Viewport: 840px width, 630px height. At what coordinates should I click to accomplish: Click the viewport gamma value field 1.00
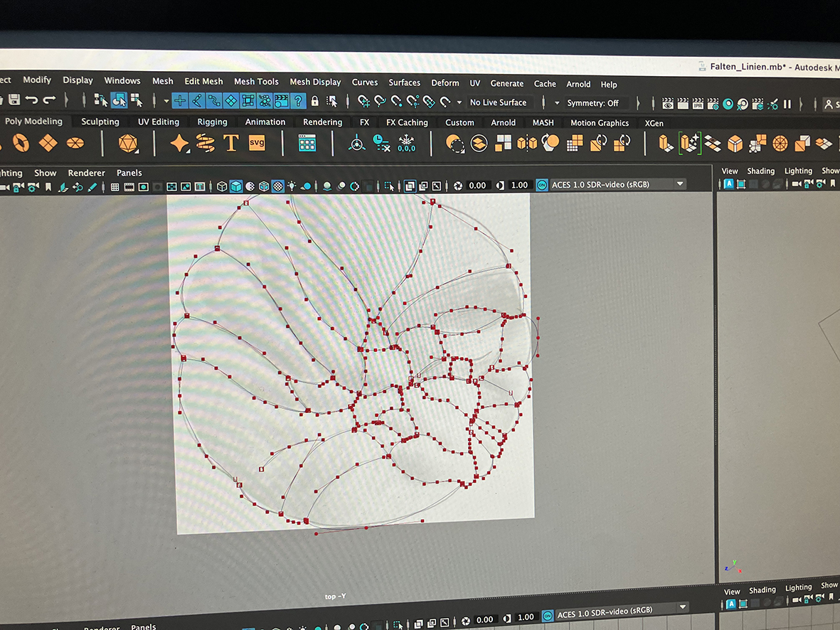[x=519, y=185]
